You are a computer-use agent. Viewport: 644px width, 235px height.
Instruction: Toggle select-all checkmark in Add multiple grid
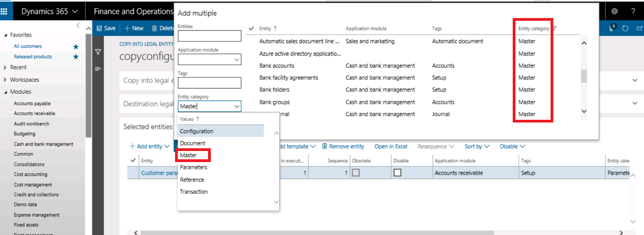coord(251,29)
